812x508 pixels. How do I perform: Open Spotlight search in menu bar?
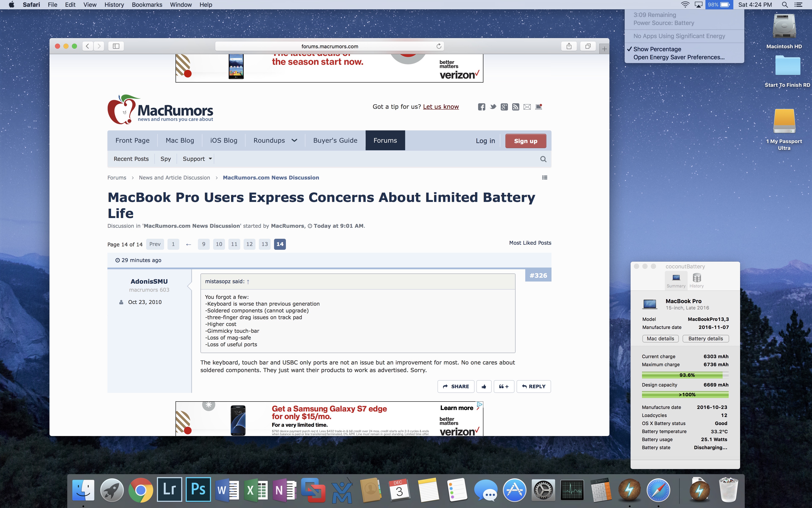[785, 5]
